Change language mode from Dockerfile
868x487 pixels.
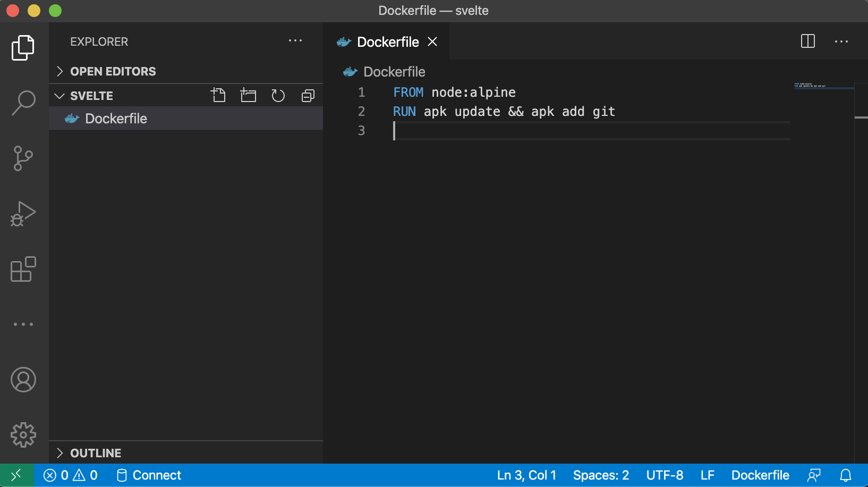coord(760,475)
